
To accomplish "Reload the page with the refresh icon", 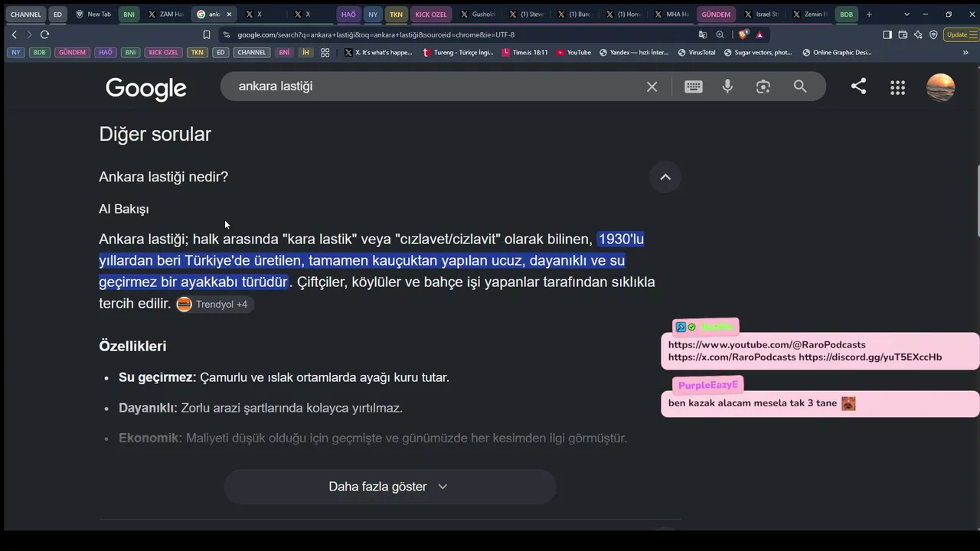I will pyautogui.click(x=44, y=34).
